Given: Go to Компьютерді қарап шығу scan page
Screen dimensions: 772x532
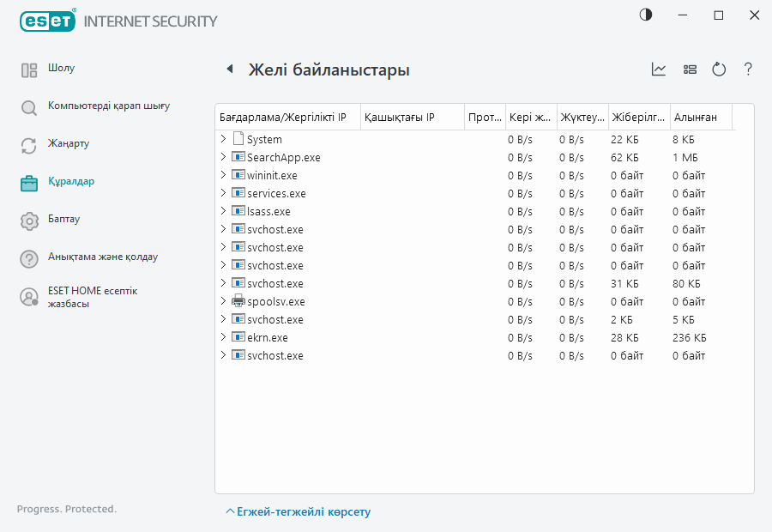Looking at the screenshot, I should tap(108, 106).
